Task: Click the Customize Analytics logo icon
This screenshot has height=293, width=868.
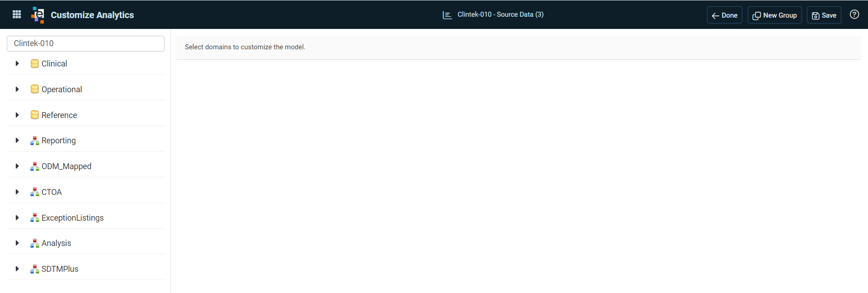Action: pyautogui.click(x=38, y=15)
